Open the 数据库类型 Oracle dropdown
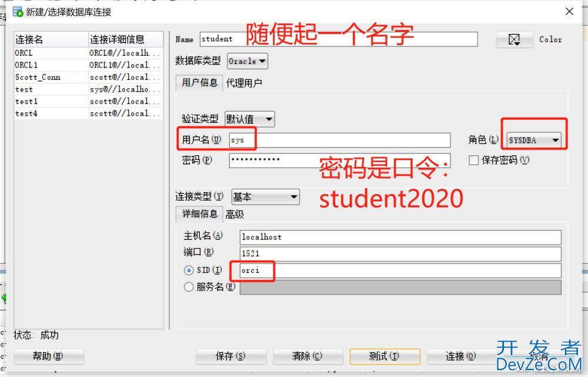This screenshot has height=377, width=588. pos(247,61)
